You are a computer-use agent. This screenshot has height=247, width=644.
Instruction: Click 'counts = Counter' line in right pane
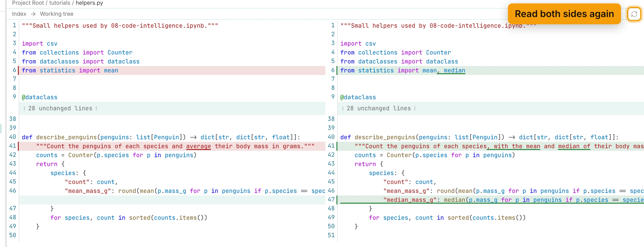pos(435,155)
